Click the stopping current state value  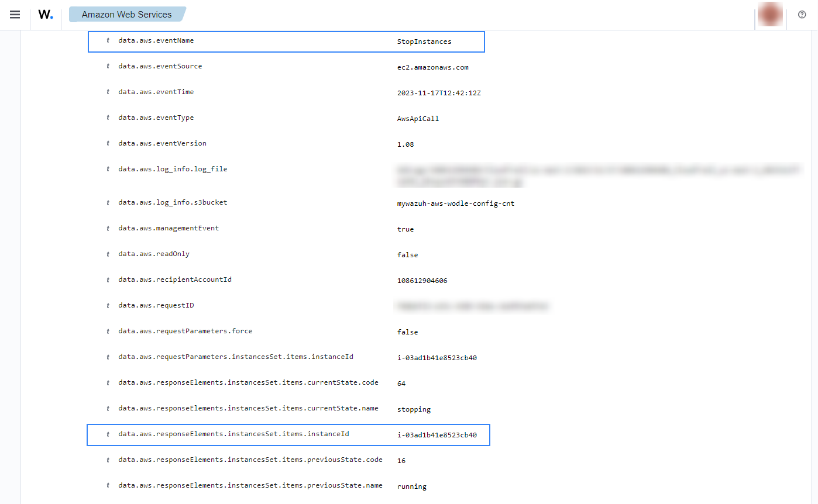(414, 409)
